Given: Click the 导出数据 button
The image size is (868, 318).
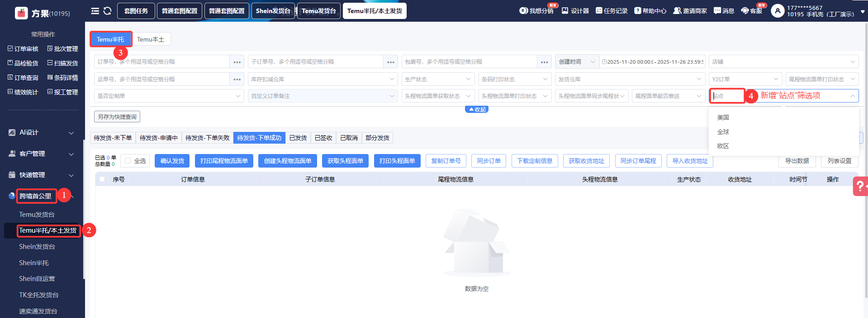Looking at the screenshot, I should 797,161.
